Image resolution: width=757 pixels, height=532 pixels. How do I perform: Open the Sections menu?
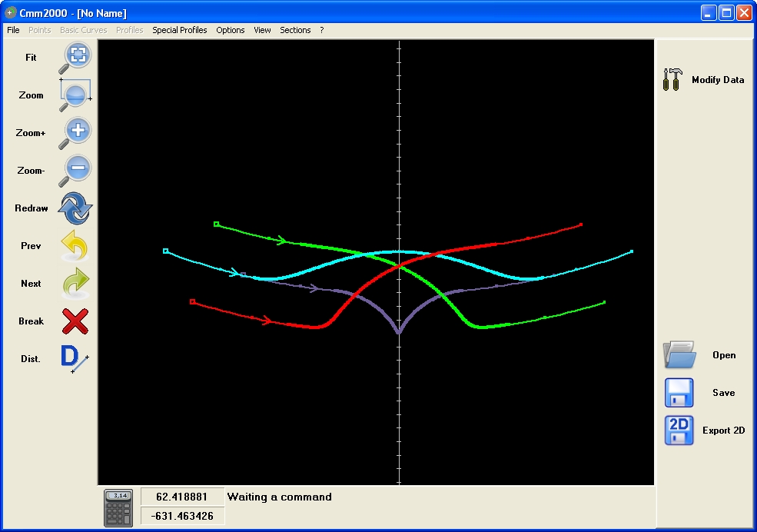point(295,30)
